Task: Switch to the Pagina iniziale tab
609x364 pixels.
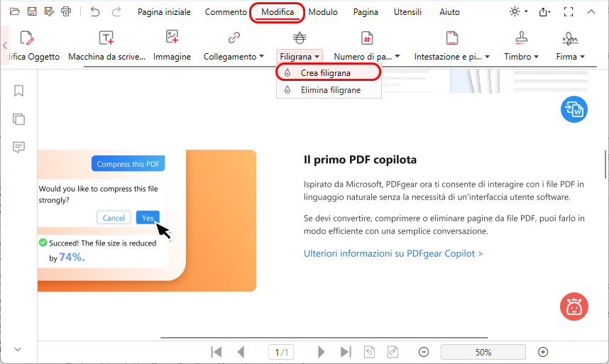Action: [164, 12]
